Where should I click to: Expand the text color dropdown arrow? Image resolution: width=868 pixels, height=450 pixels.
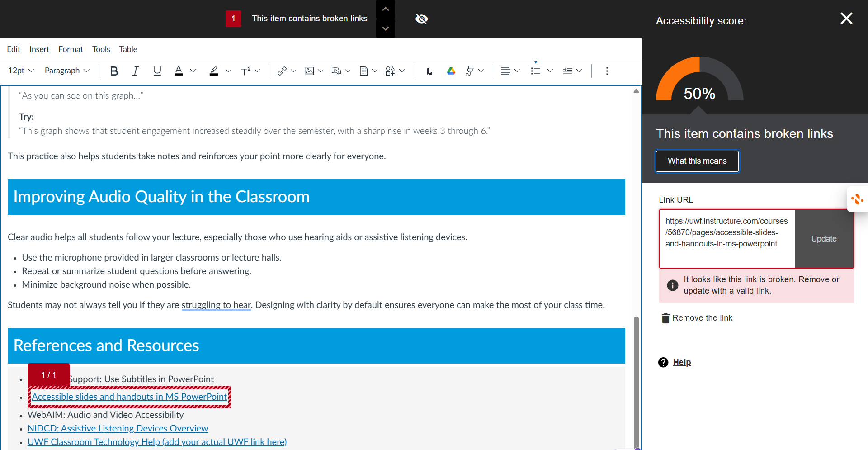click(x=193, y=71)
